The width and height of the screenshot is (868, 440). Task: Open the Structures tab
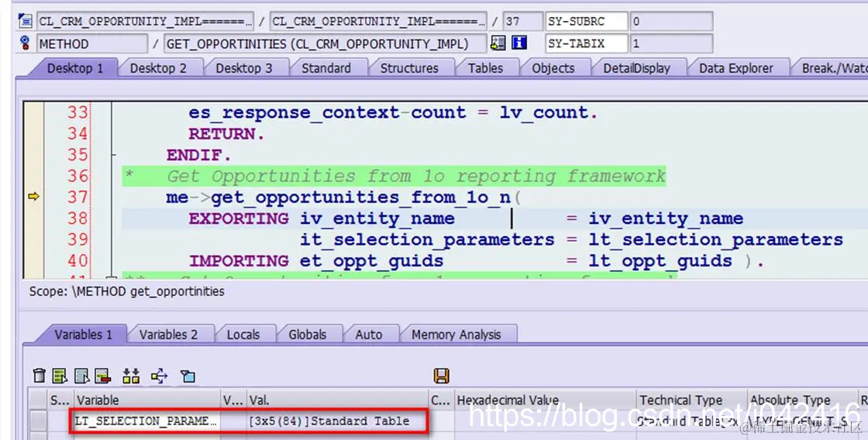tap(409, 68)
